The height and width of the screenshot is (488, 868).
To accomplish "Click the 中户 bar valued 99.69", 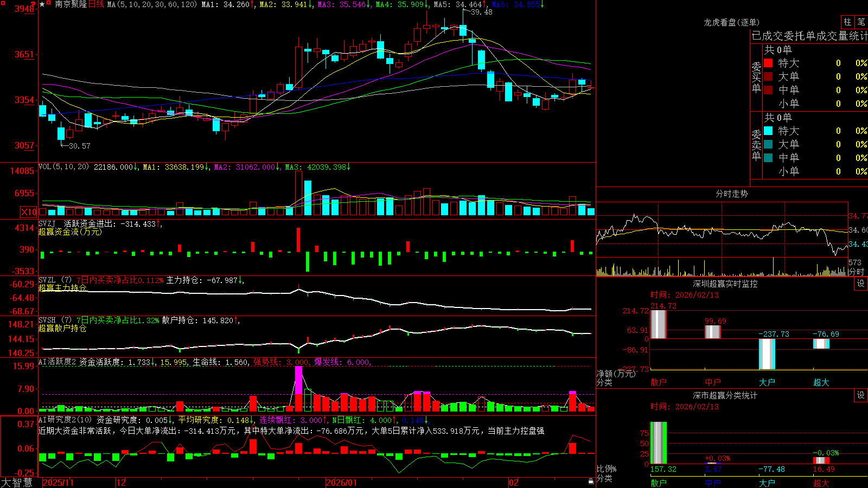I will [712, 332].
